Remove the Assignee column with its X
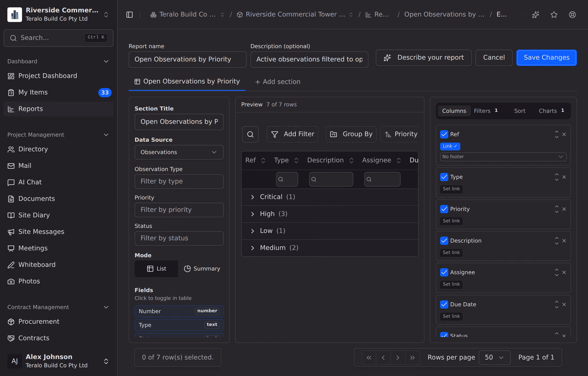The width and height of the screenshot is (588, 376). click(x=564, y=272)
